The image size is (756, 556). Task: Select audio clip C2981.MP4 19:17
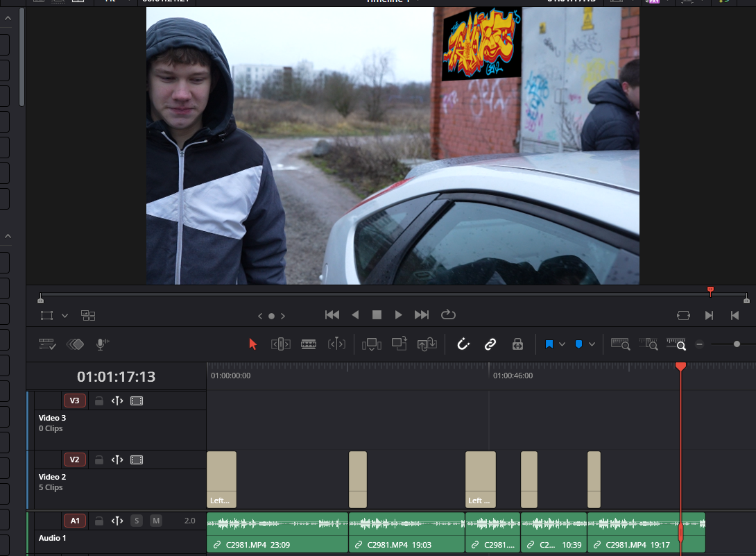point(646,532)
